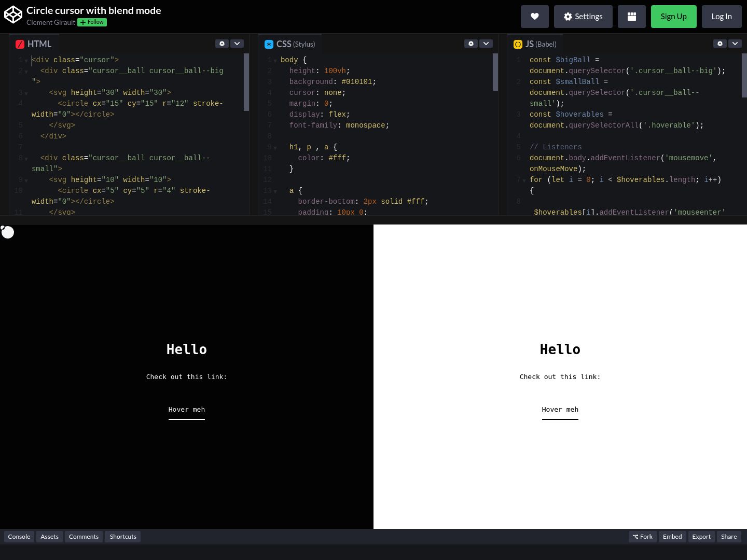Show keyboard Shortcuts
Screen dimensions: 747x560
(x=123, y=537)
